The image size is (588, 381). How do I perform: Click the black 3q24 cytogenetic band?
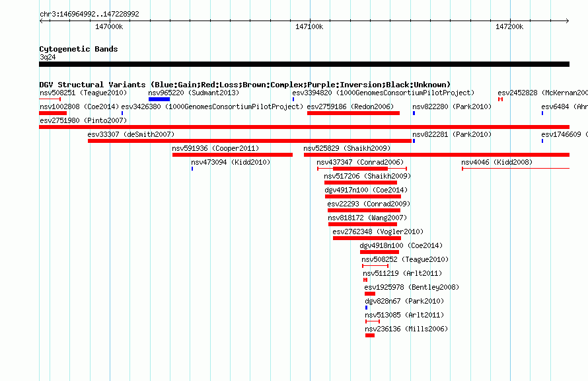(304, 64)
